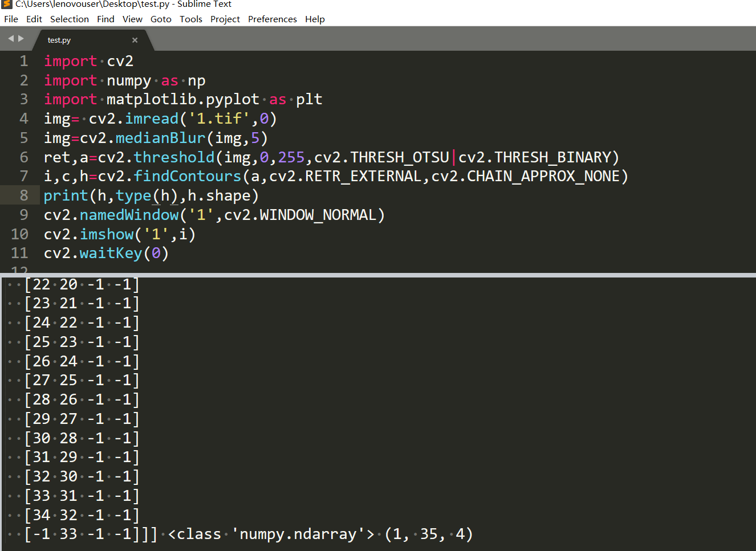Click output row '[25 23 -1 -1]'
756x551 pixels.
82,342
